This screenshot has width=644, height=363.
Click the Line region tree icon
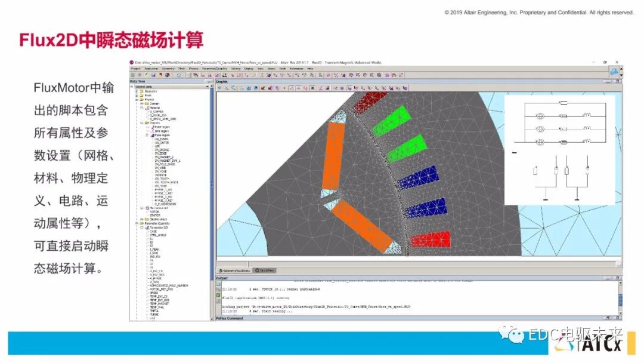click(153, 131)
